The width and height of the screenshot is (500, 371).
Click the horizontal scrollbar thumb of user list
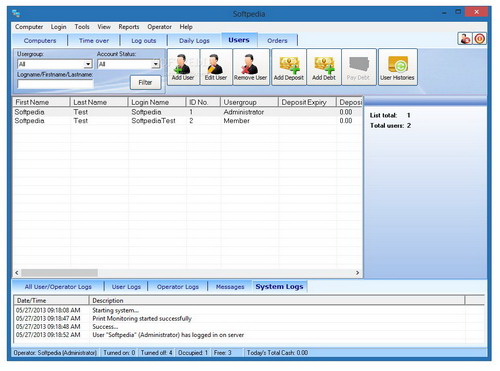pyautogui.click(x=59, y=273)
